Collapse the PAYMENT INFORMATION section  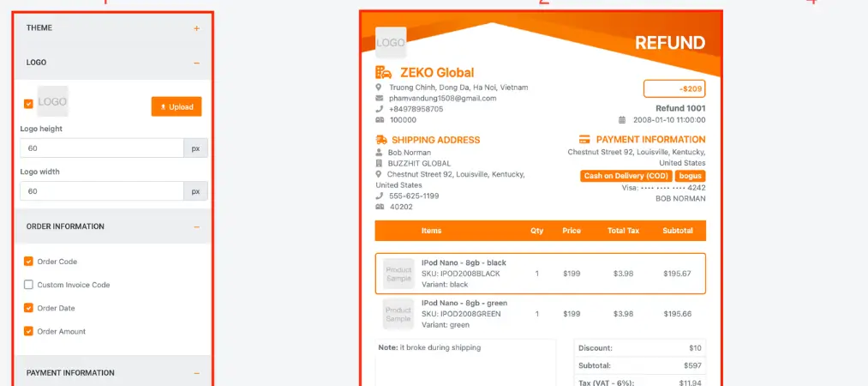(196, 373)
